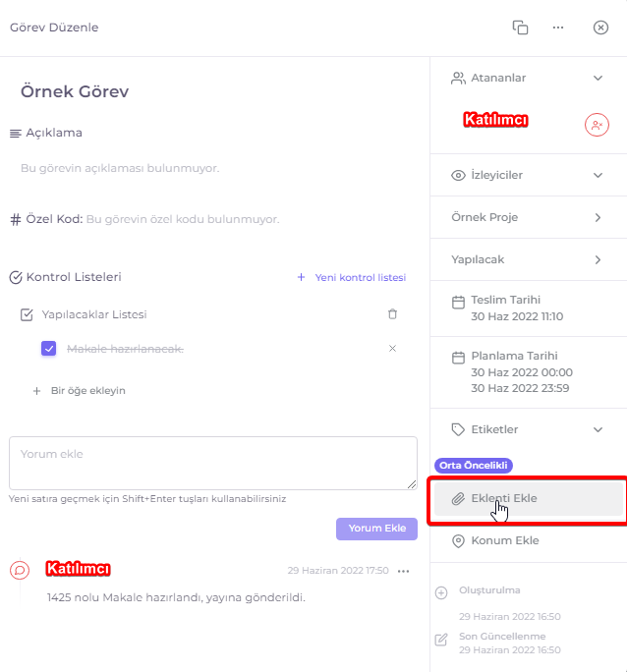Expand the İzleyiciler chevron
This screenshot has height=672, width=627.
598,175
